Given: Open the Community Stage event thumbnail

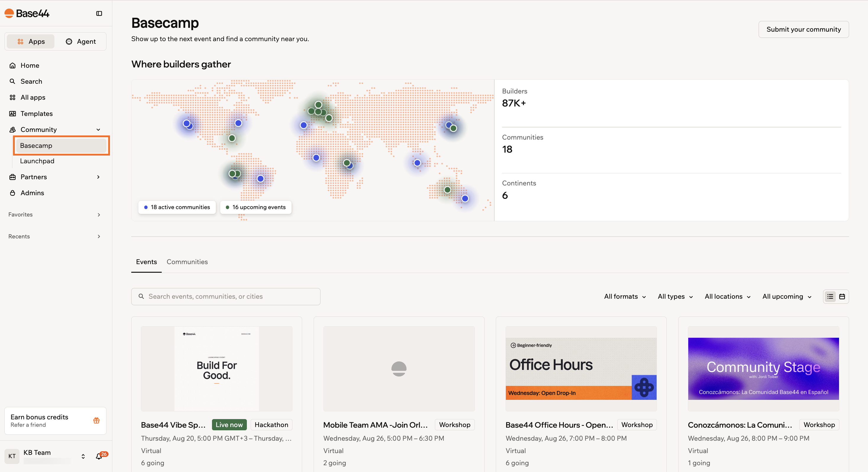Looking at the screenshot, I should click(763, 369).
